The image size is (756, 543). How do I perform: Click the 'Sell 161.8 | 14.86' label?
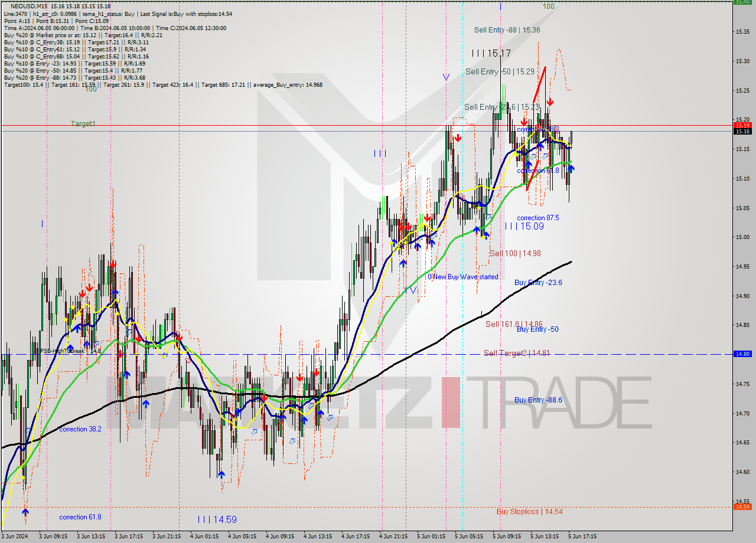(514, 324)
